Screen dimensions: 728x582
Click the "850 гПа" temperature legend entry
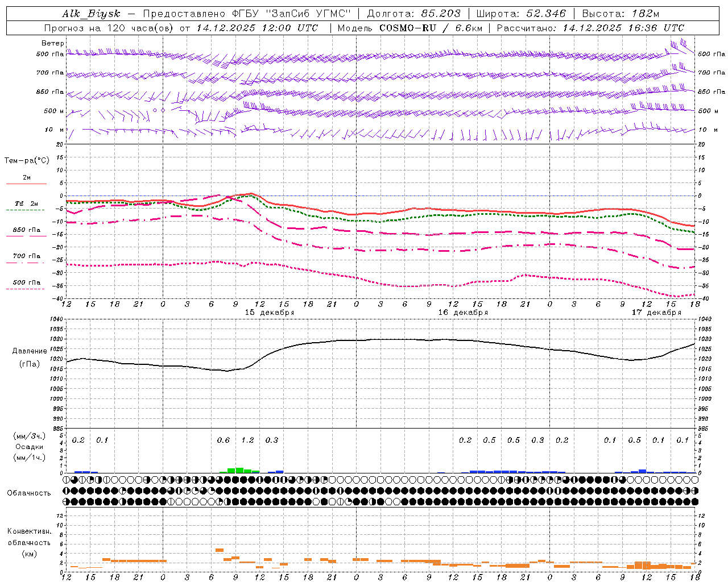27,230
